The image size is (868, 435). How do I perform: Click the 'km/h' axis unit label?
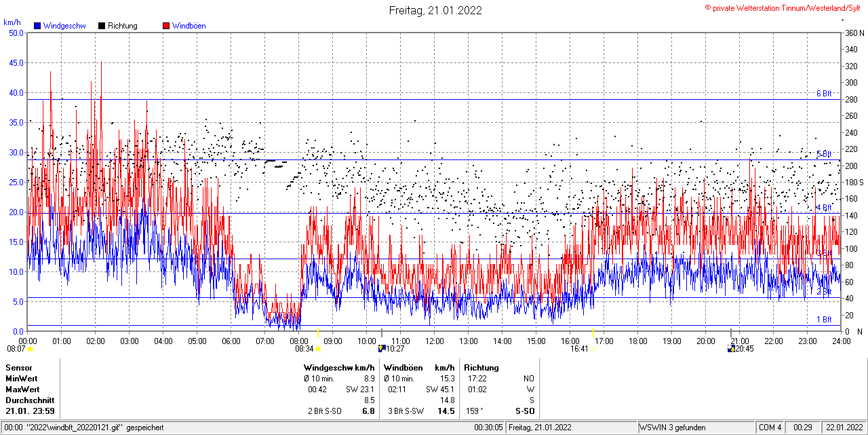(x=12, y=22)
